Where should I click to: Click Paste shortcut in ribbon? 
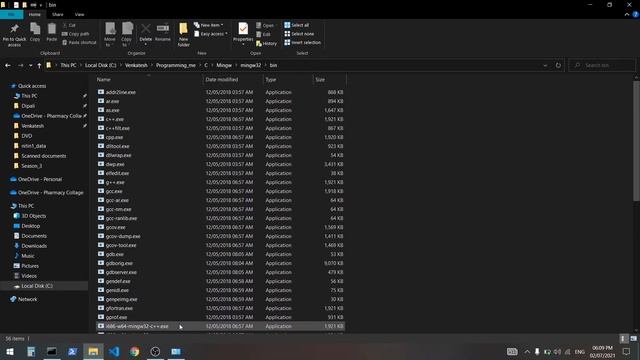click(79, 42)
